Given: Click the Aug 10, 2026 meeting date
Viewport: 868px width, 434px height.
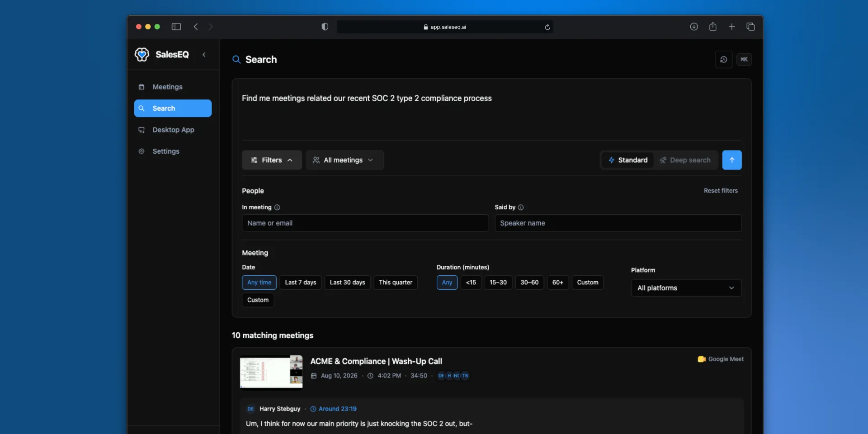Looking at the screenshot, I should pos(339,376).
